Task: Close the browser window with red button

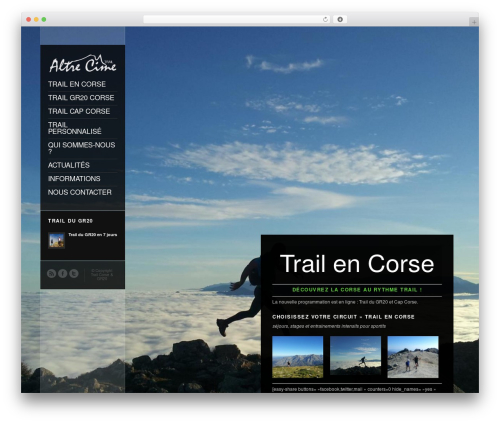Action: pos(29,19)
